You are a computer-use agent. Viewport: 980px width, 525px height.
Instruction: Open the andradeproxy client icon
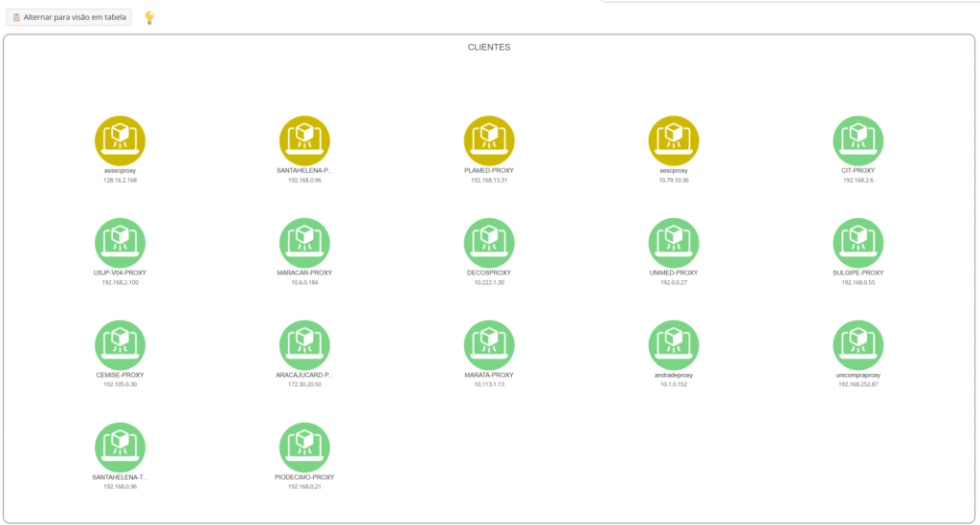(674, 345)
